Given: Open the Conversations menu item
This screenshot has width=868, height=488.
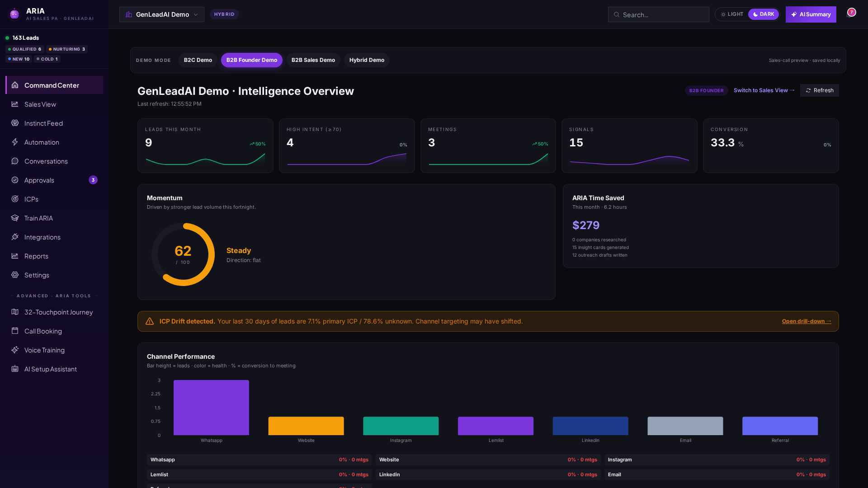Looking at the screenshot, I should [x=54, y=161].
